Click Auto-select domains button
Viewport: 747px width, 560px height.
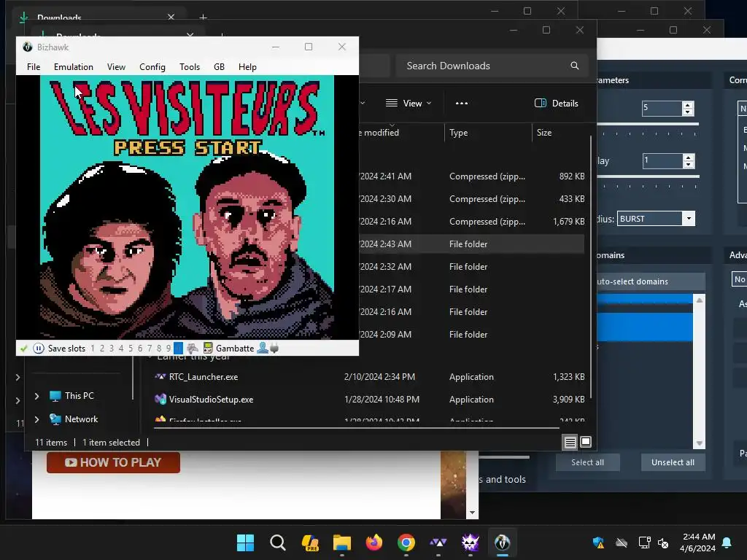tap(651, 281)
